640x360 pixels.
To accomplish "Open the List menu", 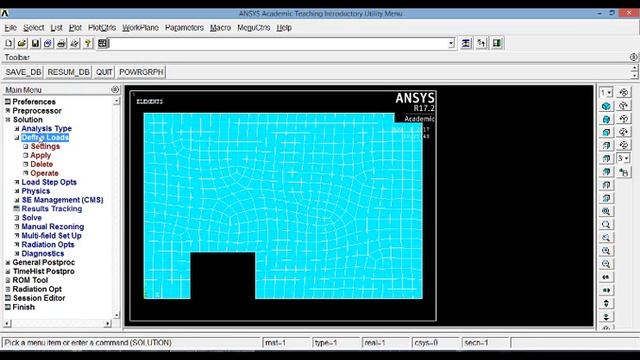I will (56, 28).
